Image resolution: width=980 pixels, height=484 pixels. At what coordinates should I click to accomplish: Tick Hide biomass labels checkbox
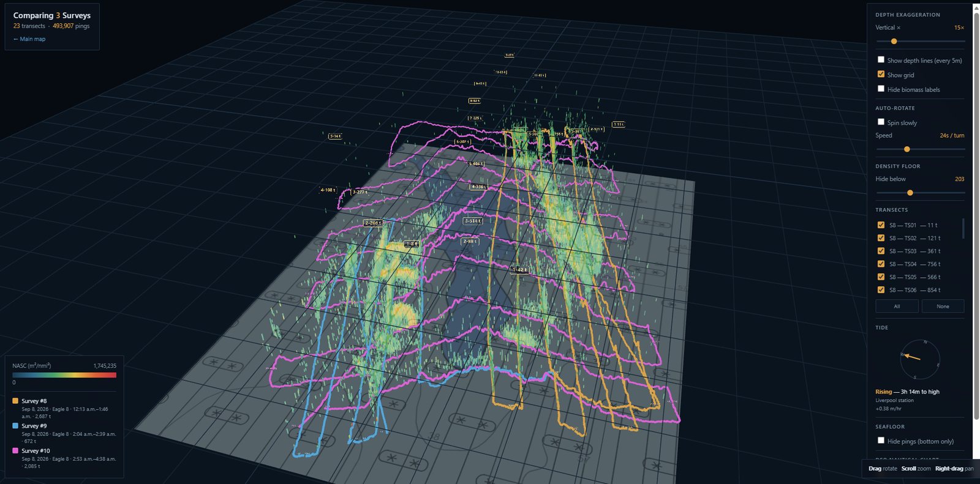point(881,89)
